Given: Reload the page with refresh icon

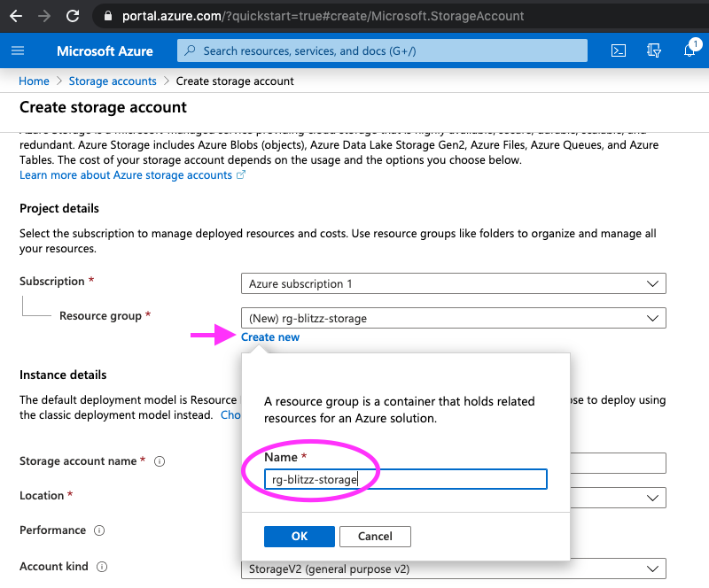Looking at the screenshot, I should (73, 16).
